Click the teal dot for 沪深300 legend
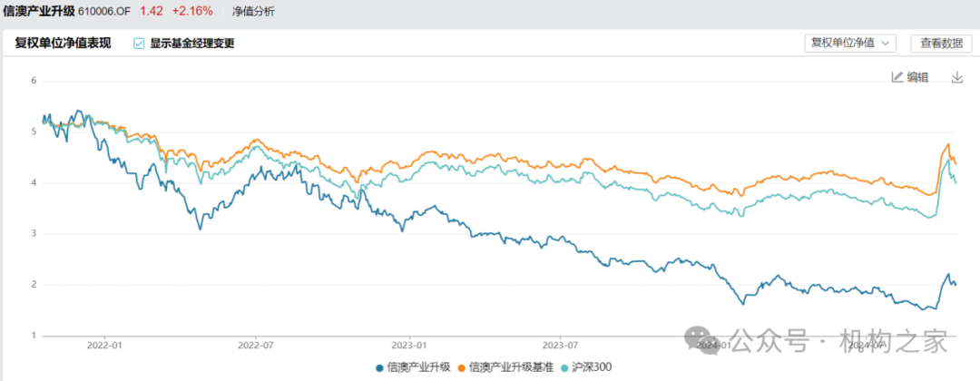 (564, 367)
